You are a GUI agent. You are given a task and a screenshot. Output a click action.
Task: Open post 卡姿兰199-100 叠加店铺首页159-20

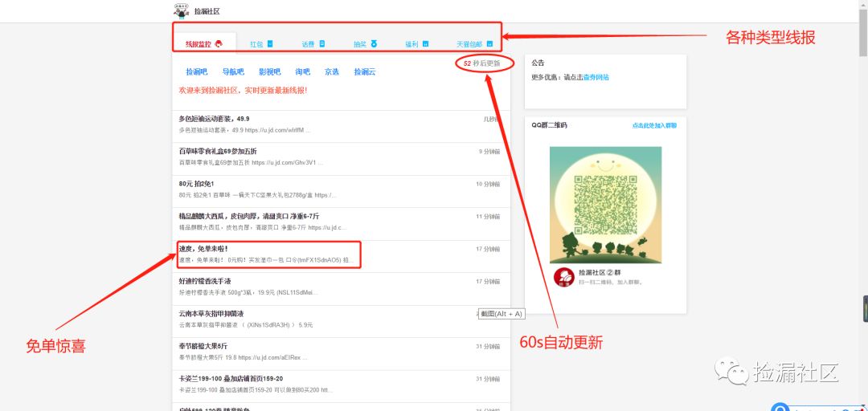(231, 379)
